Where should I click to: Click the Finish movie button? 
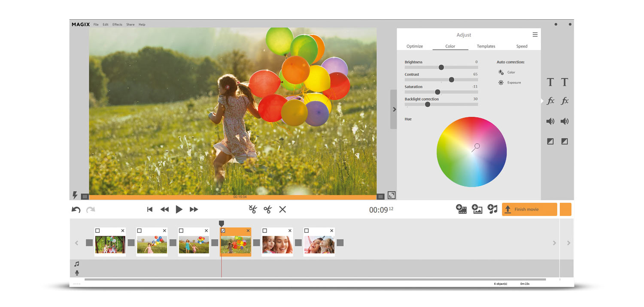click(529, 209)
